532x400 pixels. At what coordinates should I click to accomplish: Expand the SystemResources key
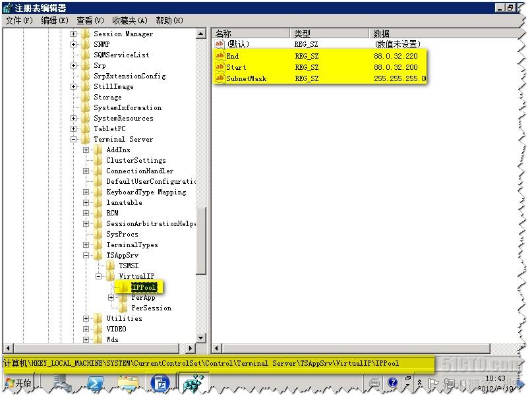73,118
